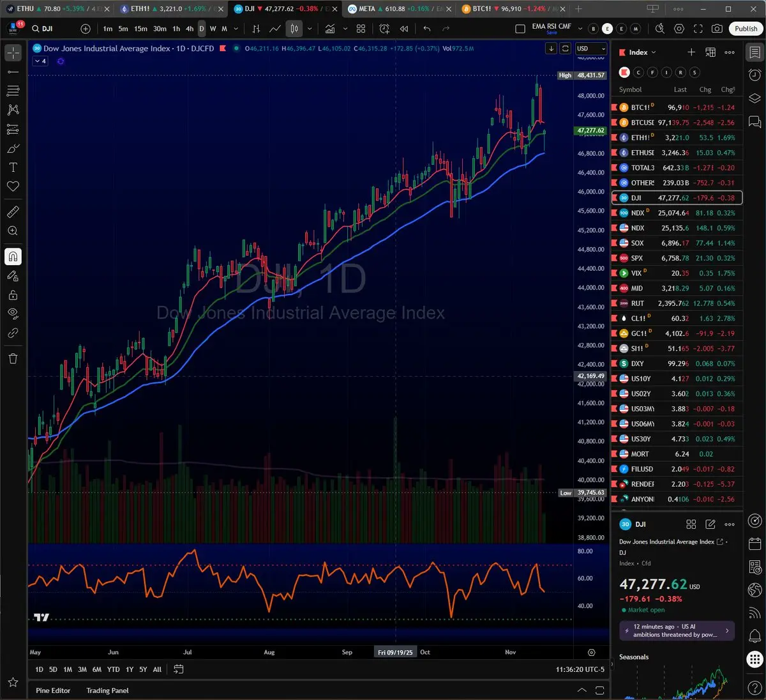The image size is (766, 700).
Task: Toggle hide all drawings eye icon
Action: (13, 314)
